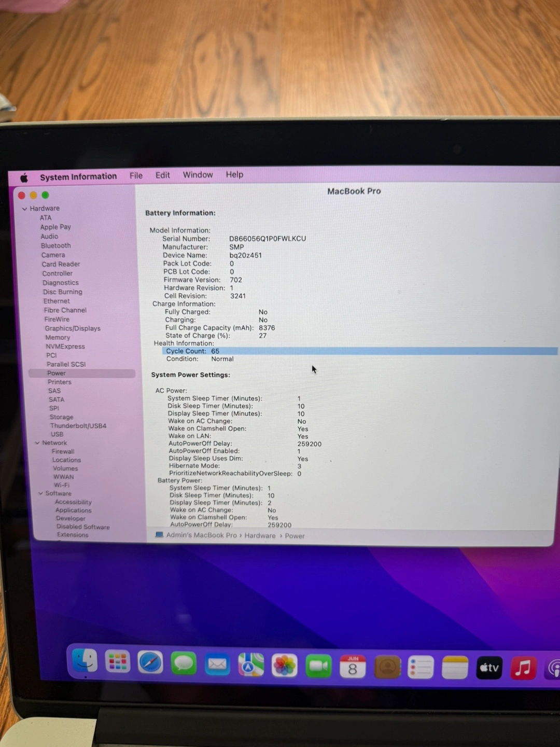Select Fibre Channel in the sidebar
Image resolution: width=560 pixels, height=747 pixels.
pos(65,310)
